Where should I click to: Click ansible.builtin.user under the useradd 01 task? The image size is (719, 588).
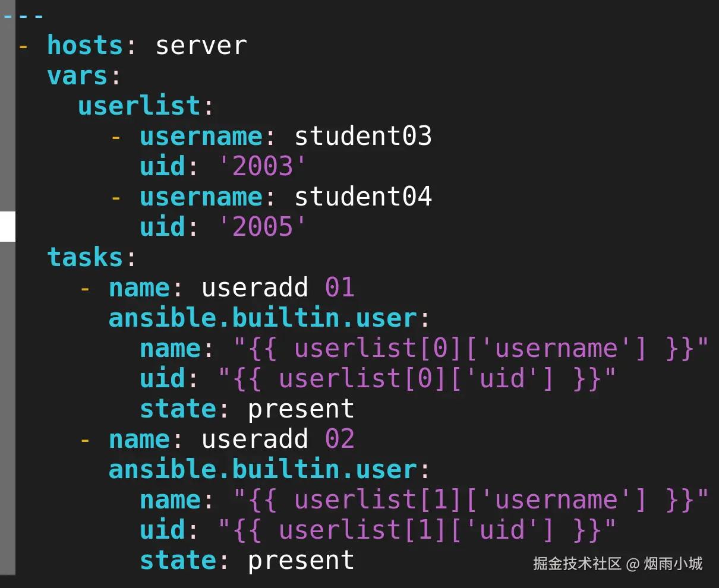(263, 318)
